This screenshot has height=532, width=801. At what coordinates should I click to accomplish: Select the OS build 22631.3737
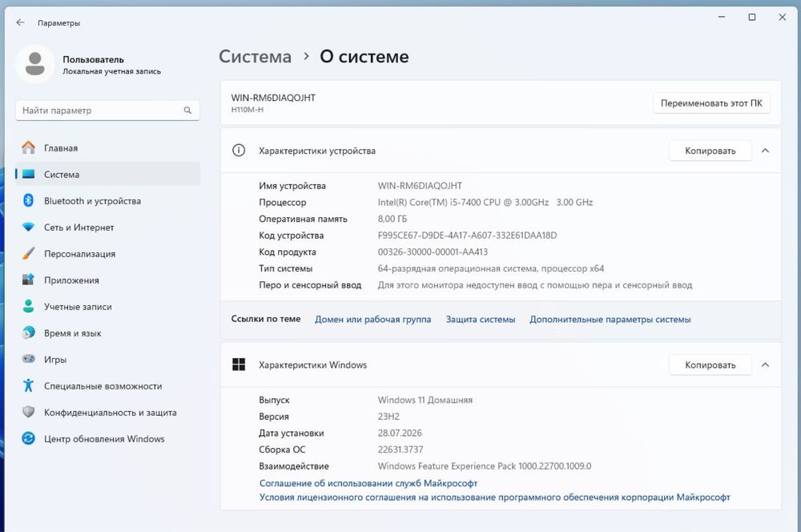[x=400, y=449]
